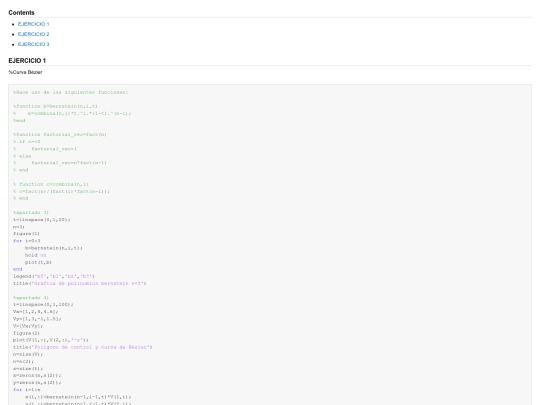Click the '%apartado 4)' comment line
Image resolution: width=540 pixels, height=405 pixels.
coord(31,298)
